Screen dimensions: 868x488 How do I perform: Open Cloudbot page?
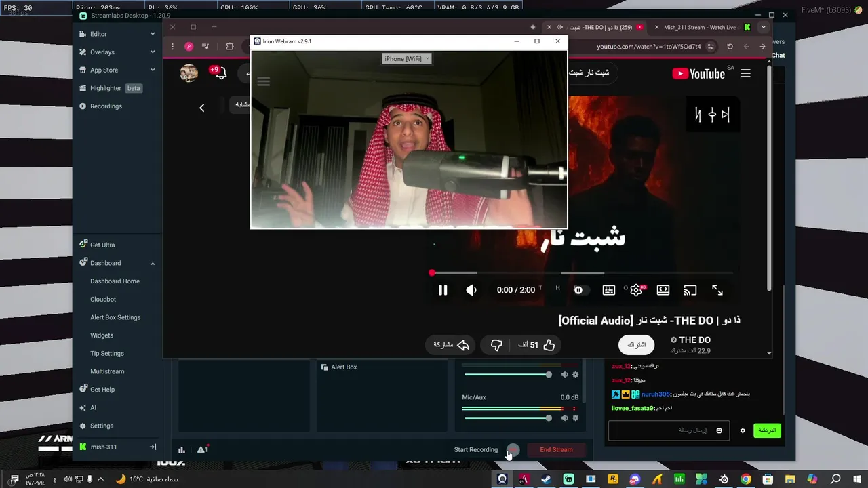(x=103, y=299)
